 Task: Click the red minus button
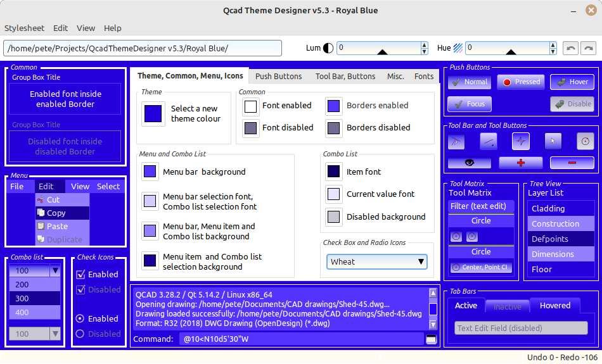(x=572, y=163)
